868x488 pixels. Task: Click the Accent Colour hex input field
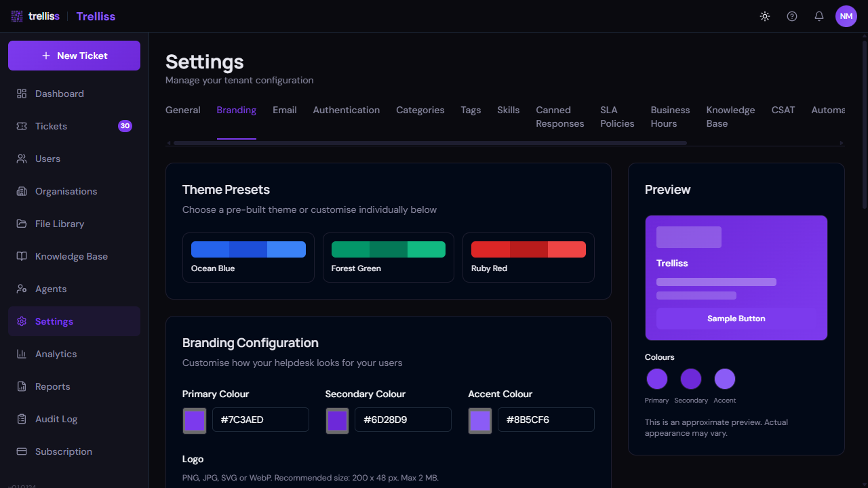point(546,420)
